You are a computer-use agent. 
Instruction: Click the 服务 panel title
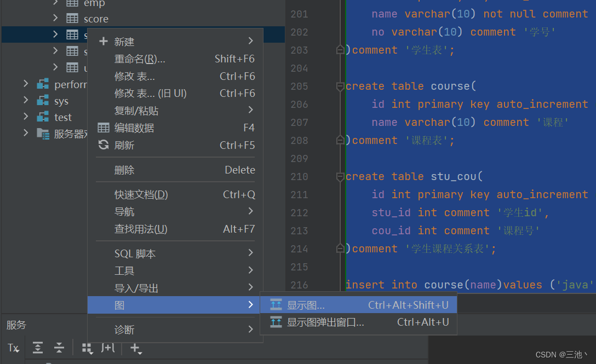(16, 325)
